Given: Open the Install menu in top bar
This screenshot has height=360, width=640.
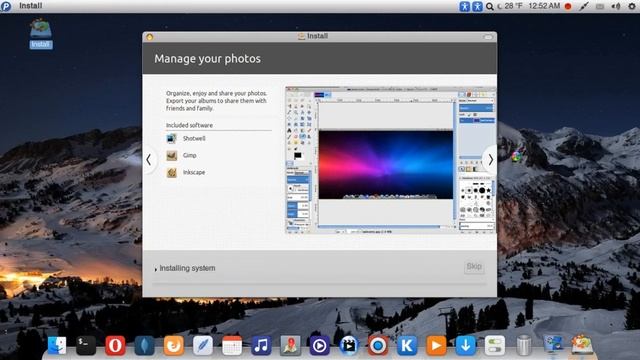Looking at the screenshot, I should click(x=31, y=6).
